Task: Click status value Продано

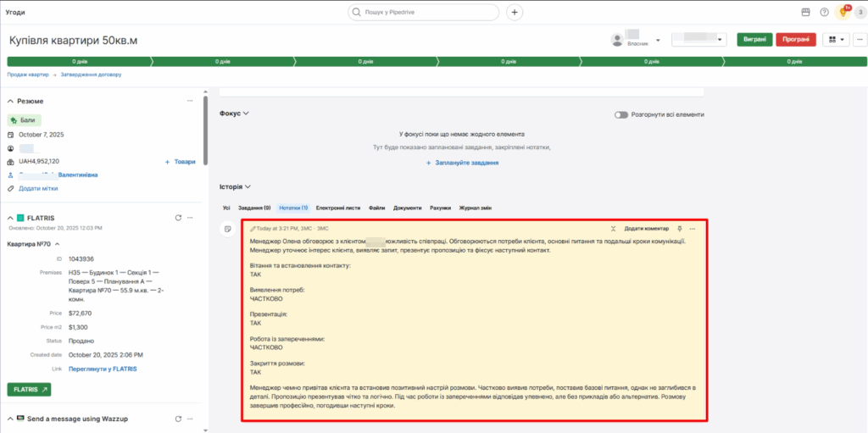Action: [x=81, y=341]
